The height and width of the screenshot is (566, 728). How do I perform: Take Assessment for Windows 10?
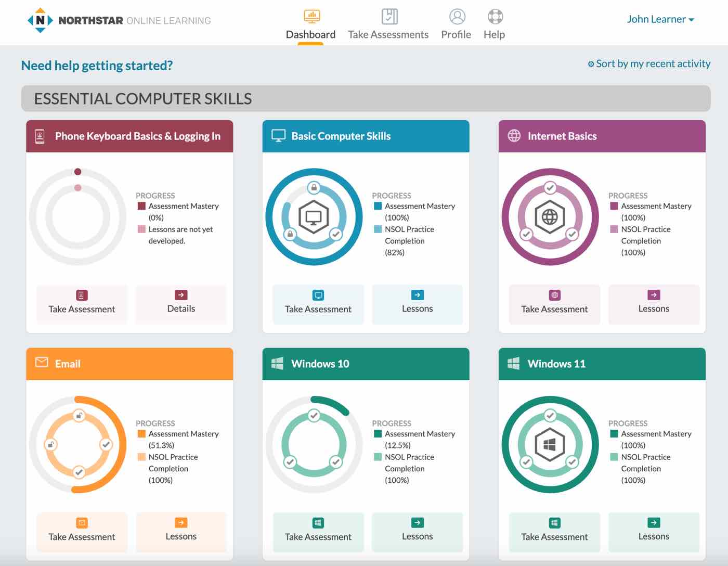(318, 532)
